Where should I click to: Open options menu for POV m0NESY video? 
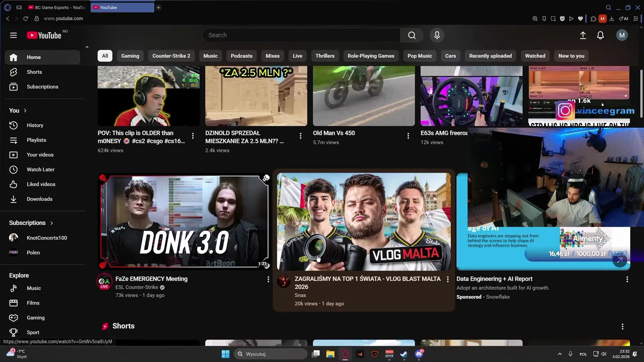(x=193, y=136)
